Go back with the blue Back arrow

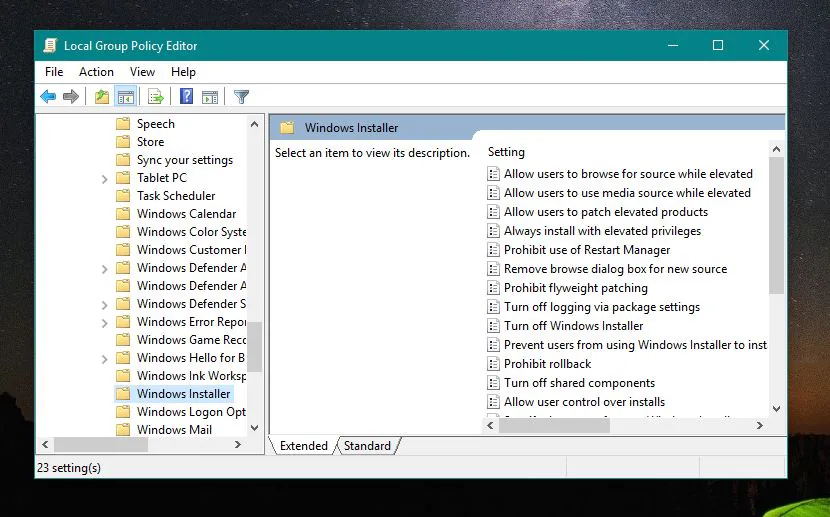tap(48, 97)
